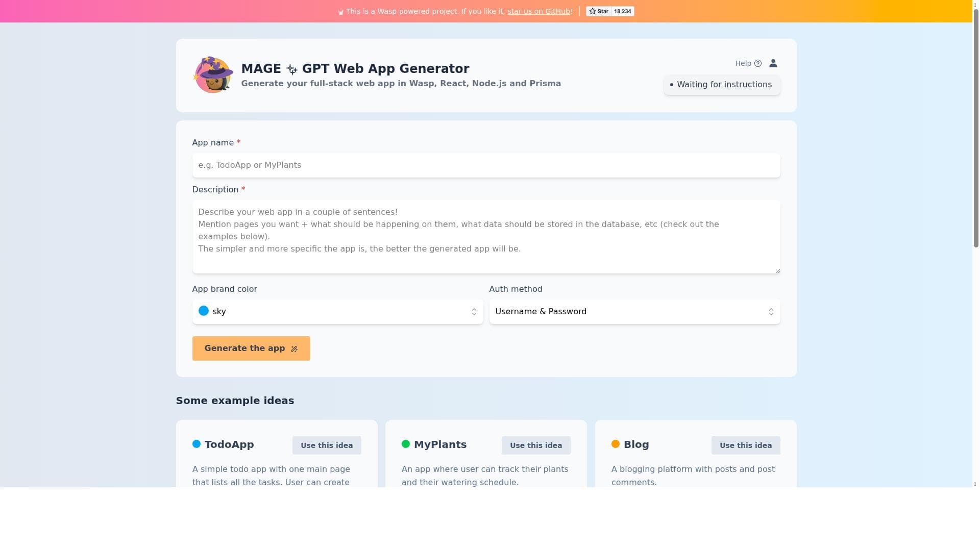Open the App brand color dropdown
Screen dimensions: 980x551
[337, 312]
